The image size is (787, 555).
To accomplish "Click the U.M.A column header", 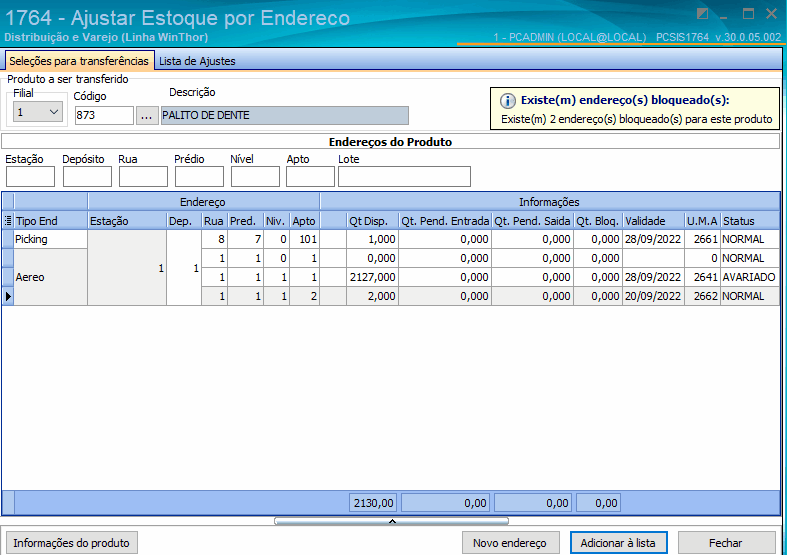I will 702,221.
